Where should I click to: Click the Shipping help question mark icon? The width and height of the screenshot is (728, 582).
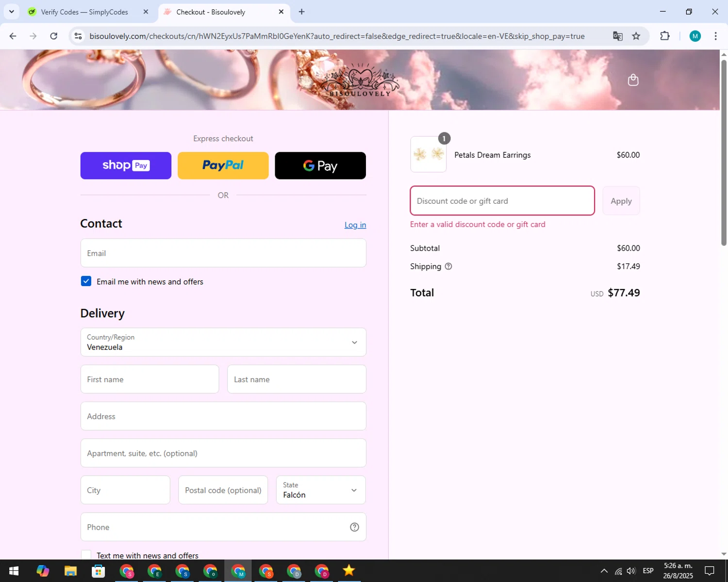[x=448, y=266]
